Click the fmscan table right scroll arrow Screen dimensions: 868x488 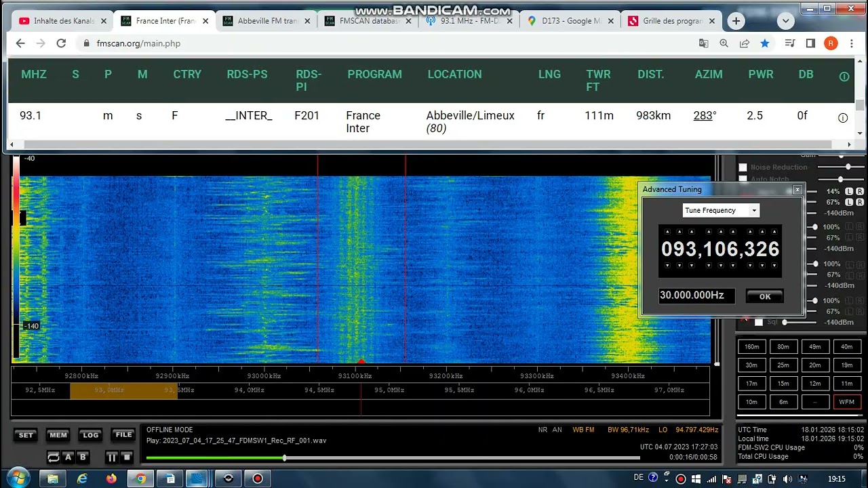click(850, 144)
